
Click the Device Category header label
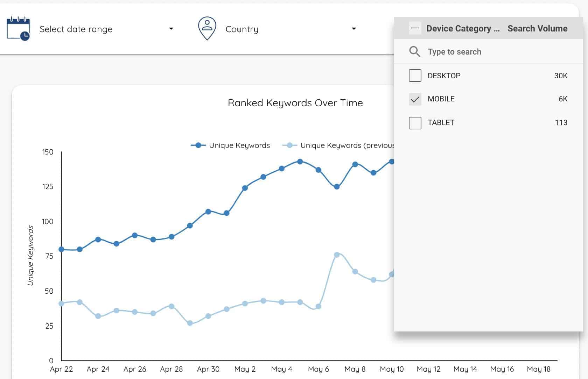tap(462, 28)
